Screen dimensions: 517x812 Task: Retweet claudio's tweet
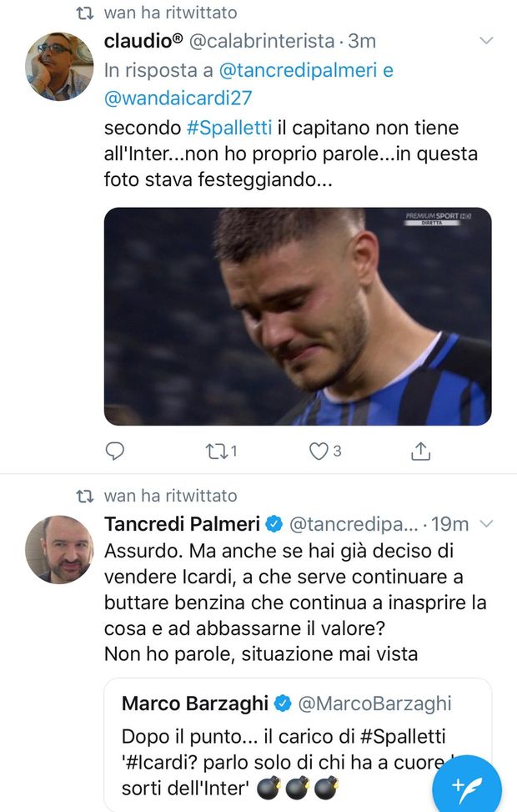coord(218,451)
